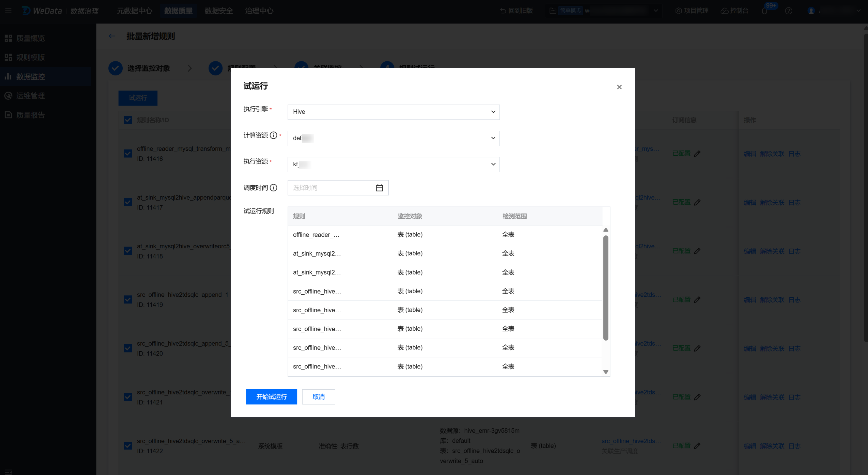
Task: Toggle checkbox for rule ID 11418
Action: tap(128, 251)
